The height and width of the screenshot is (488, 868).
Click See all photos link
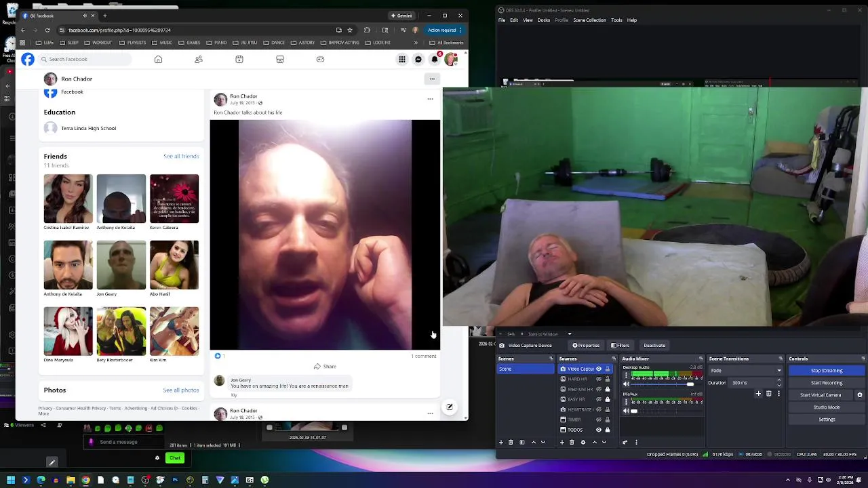181,390
